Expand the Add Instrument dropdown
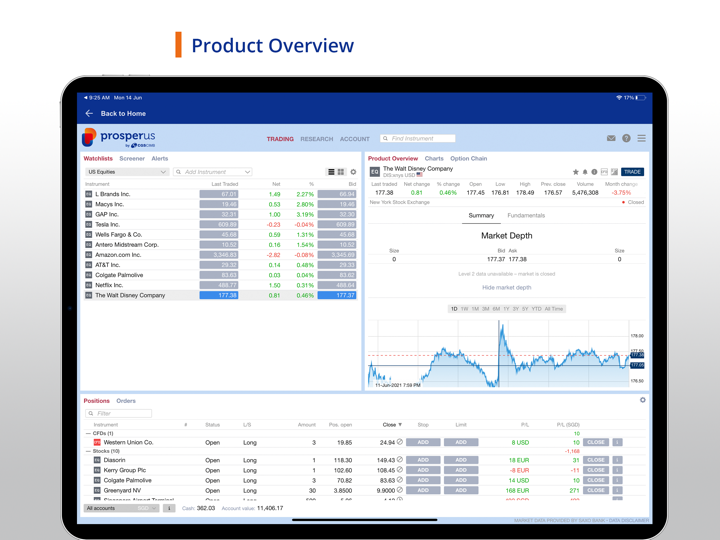 pyautogui.click(x=247, y=172)
